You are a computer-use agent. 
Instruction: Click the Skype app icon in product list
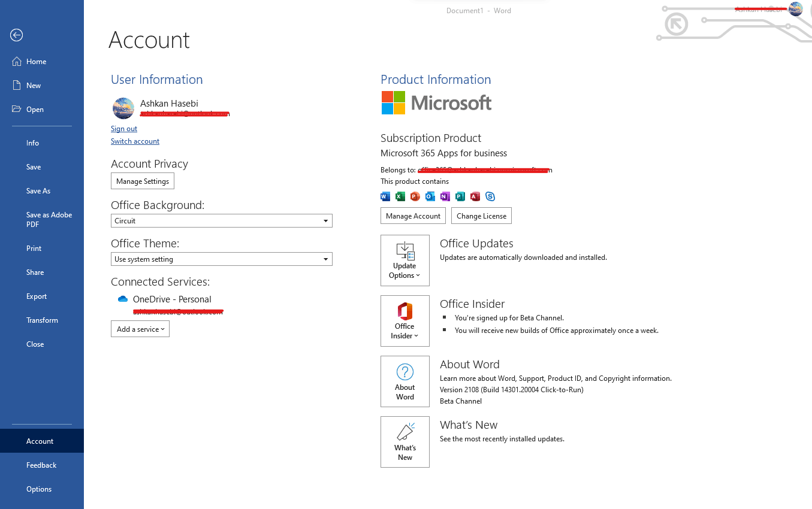point(490,196)
